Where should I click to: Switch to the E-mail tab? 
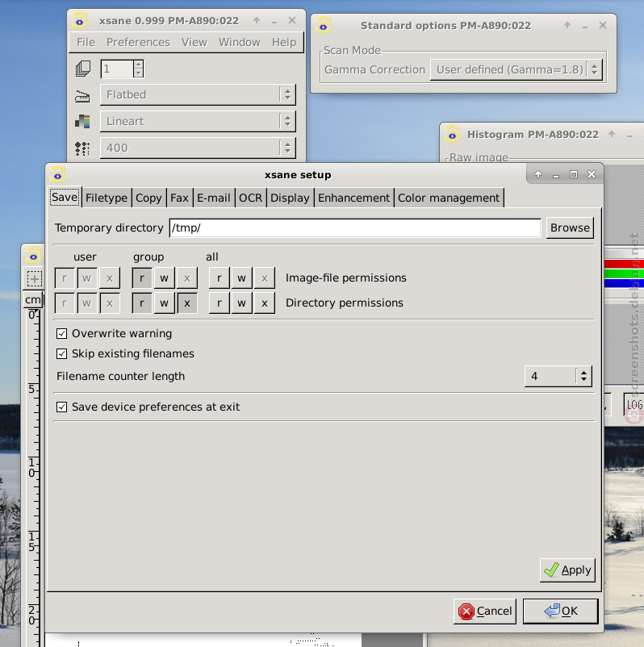tap(213, 198)
